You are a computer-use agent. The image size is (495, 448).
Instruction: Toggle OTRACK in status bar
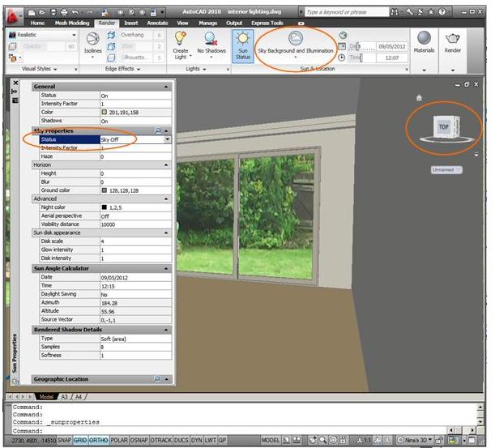point(161,440)
